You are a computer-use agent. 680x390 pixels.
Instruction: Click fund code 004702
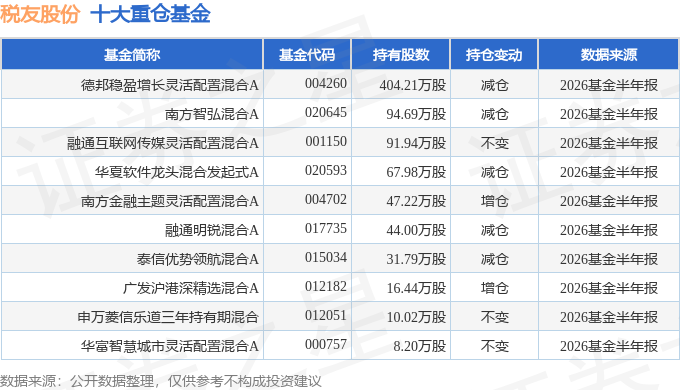(x=326, y=200)
